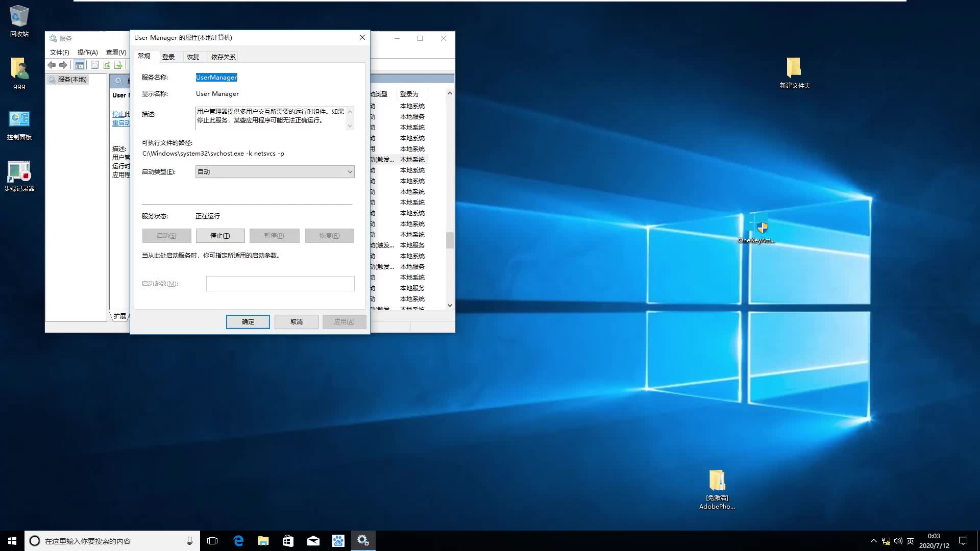
Task: Click the Forward navigation arrow in Services window
Action: [x=63, y=65]
